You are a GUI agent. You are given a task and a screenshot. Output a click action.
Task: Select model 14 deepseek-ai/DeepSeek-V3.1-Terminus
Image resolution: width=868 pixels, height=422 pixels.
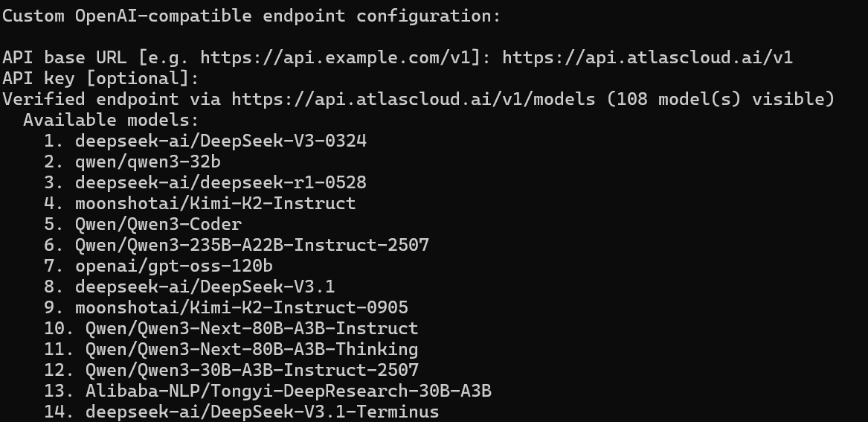click(262, 412)
